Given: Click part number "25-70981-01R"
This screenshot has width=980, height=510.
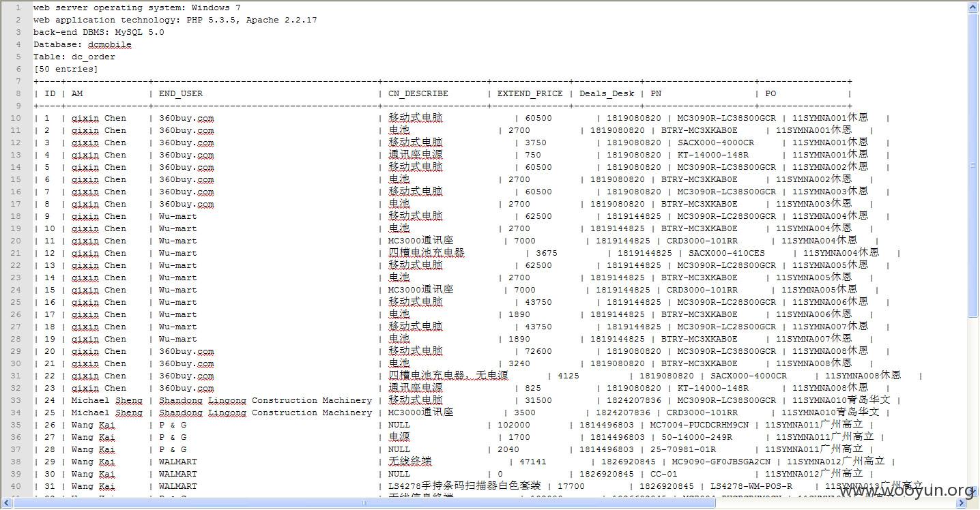Looking at the screenshot, I should [683, 450].
